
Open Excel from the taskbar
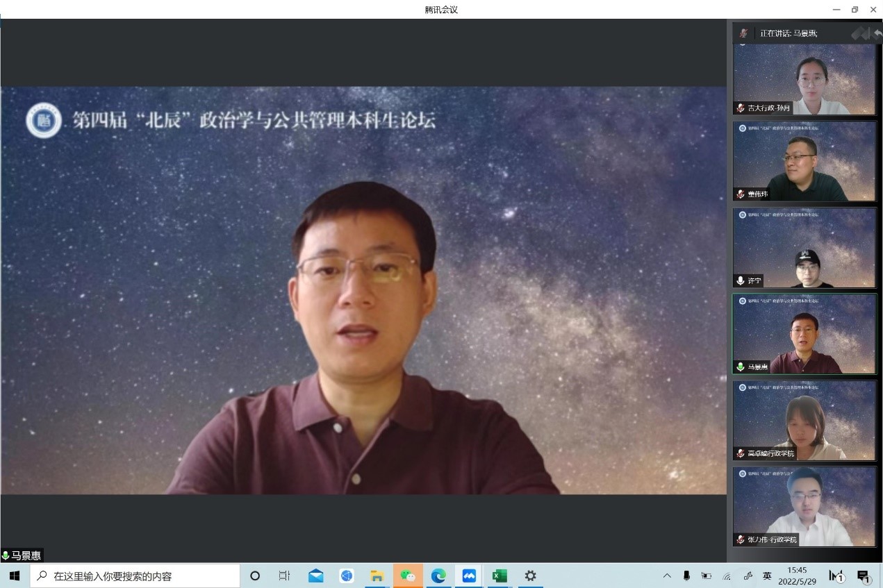click(500, 576)
